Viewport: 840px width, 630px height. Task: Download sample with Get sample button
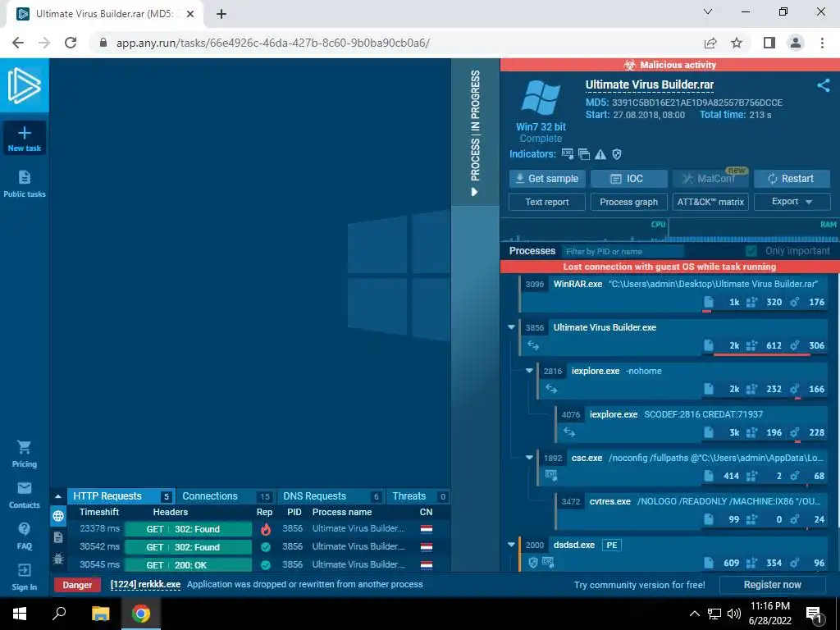click(547, 178)
